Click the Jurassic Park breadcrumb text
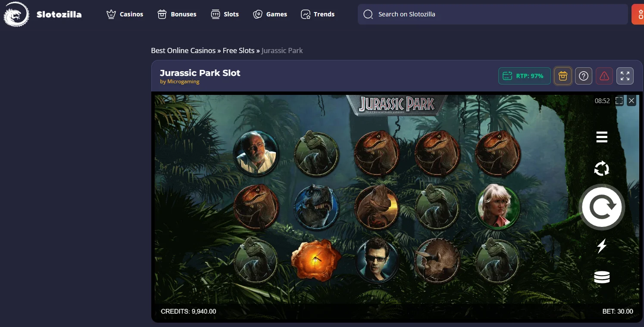This screenshot has width=644, height=327. coord(282,50)
